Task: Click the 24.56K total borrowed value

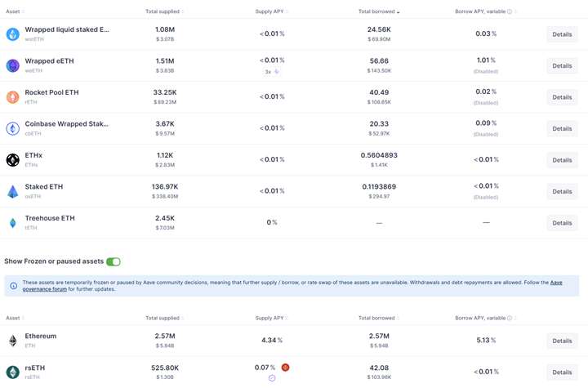Action: tap(379, 29)
